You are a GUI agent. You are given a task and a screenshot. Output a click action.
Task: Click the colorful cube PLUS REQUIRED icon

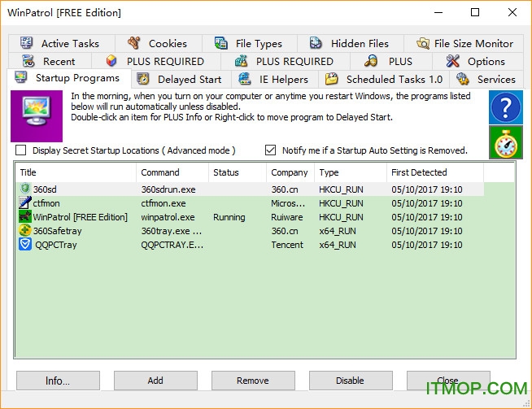click(111, 61)
